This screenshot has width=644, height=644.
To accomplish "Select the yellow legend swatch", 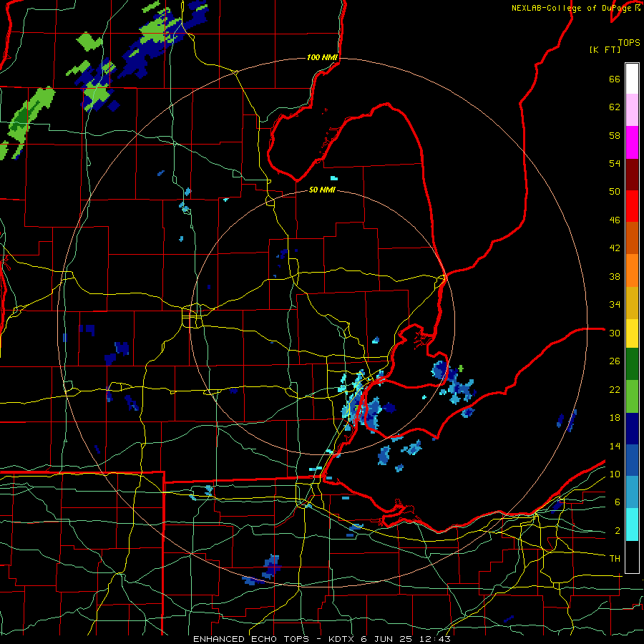I will pyautogui.click(x=632, y=333).
